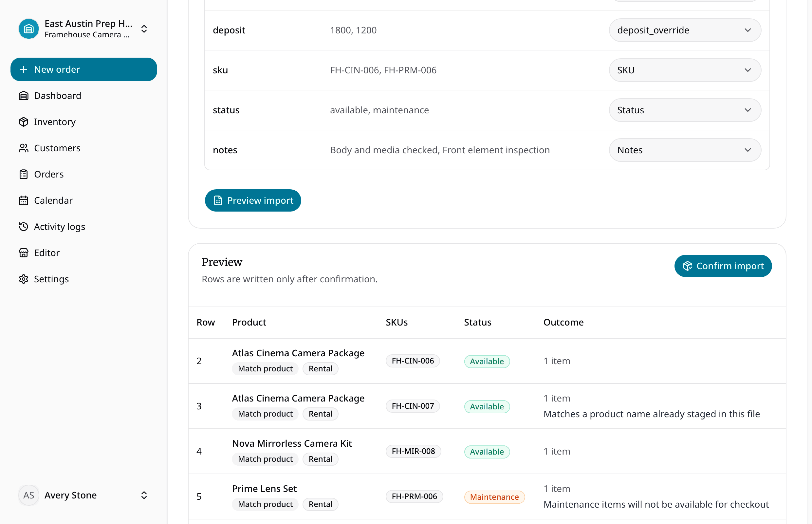Click the Activity logs history icon

pos(24,227)
